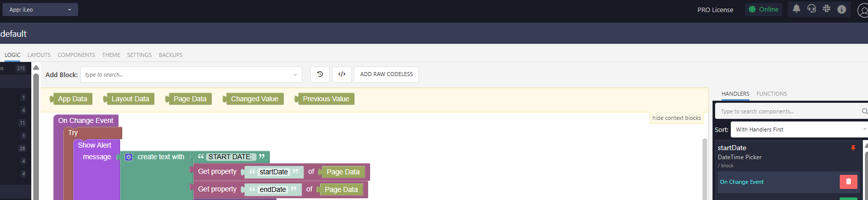Open the info icon in header

841,9
